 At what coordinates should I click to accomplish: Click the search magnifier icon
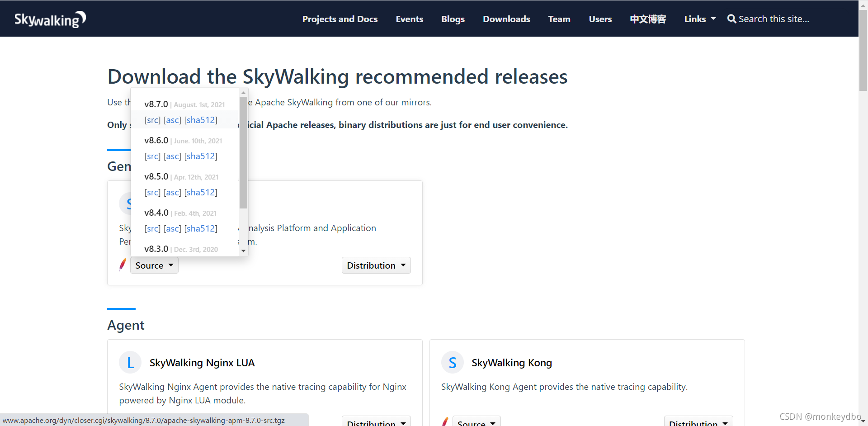coord(731,19)
